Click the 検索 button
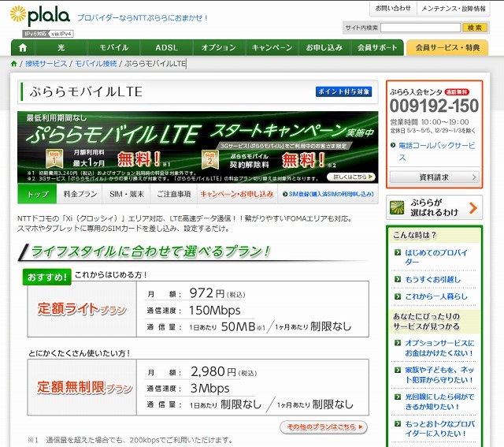 475,28
